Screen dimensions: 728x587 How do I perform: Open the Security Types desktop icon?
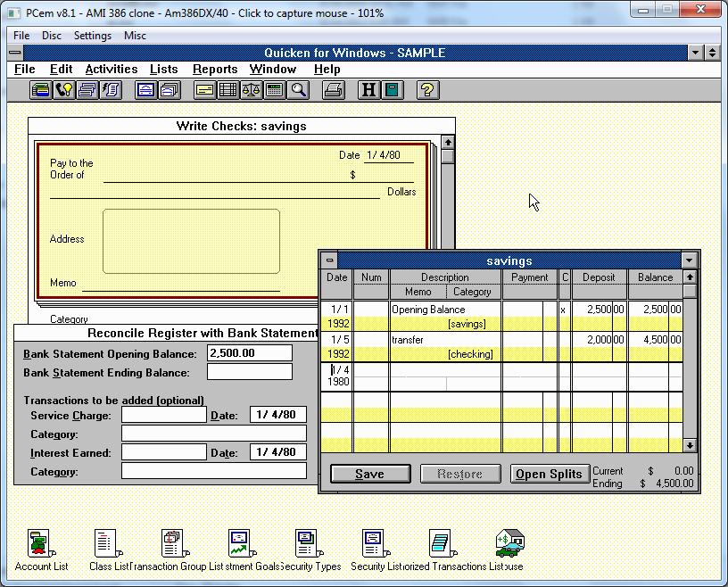coord(309,550)
